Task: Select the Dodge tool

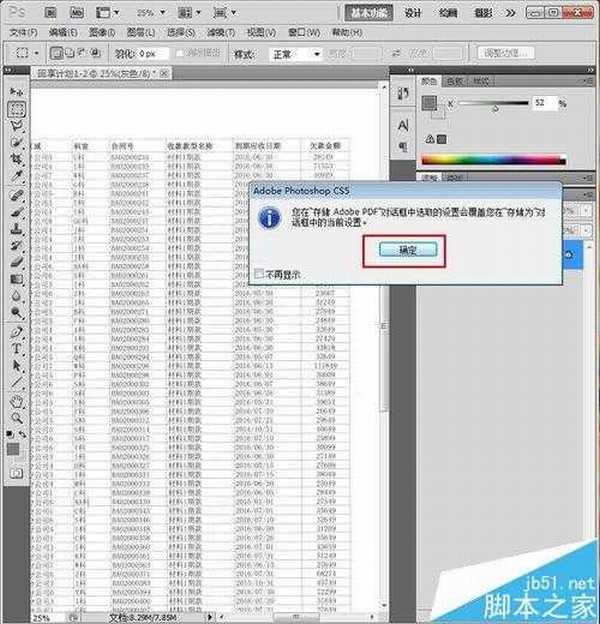Action: 17,313
